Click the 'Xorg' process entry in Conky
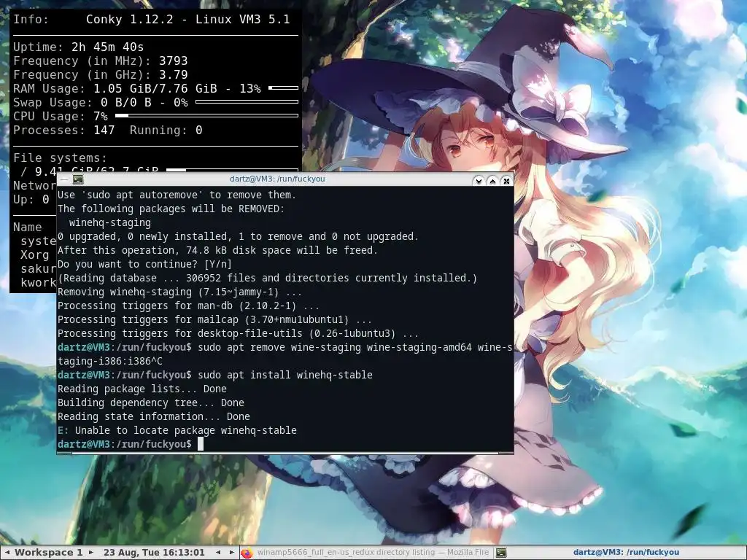Viewport: 747px width, 560px height. pyautogui.click(x=34, y=254)
